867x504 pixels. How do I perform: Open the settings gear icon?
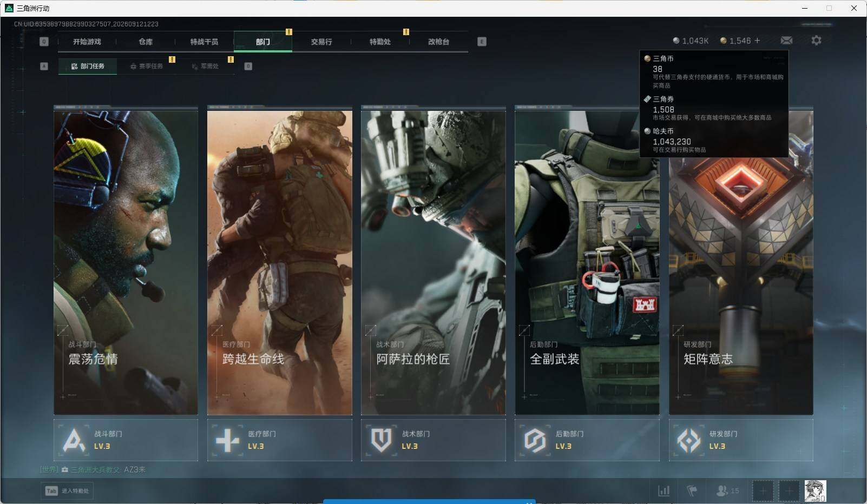point(816,41)
